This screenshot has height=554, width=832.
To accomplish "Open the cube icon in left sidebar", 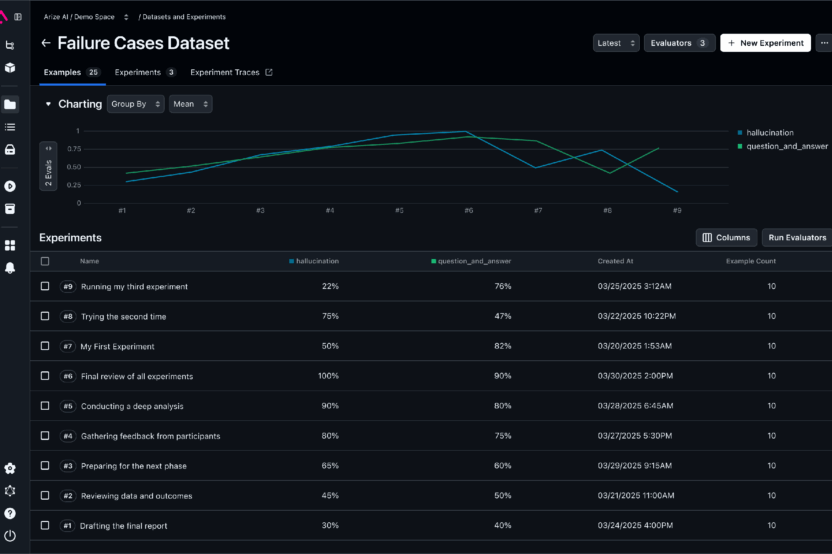I will coord(10,68).
